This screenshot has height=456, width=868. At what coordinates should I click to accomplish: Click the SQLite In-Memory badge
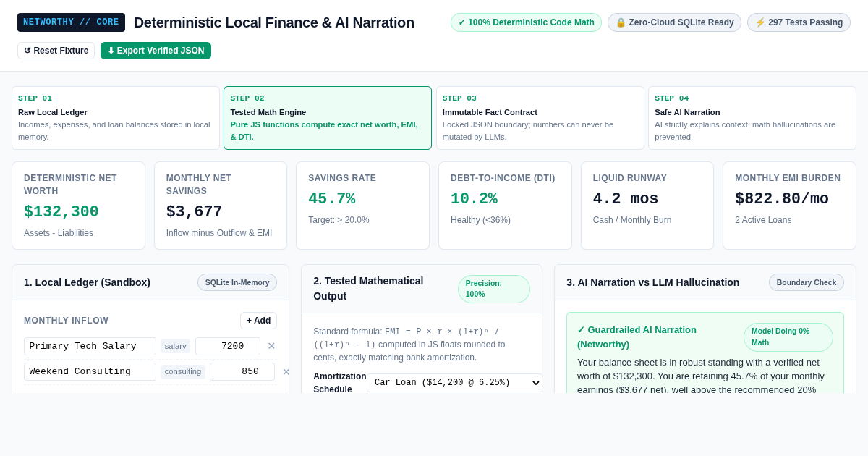tap(237, 282)
